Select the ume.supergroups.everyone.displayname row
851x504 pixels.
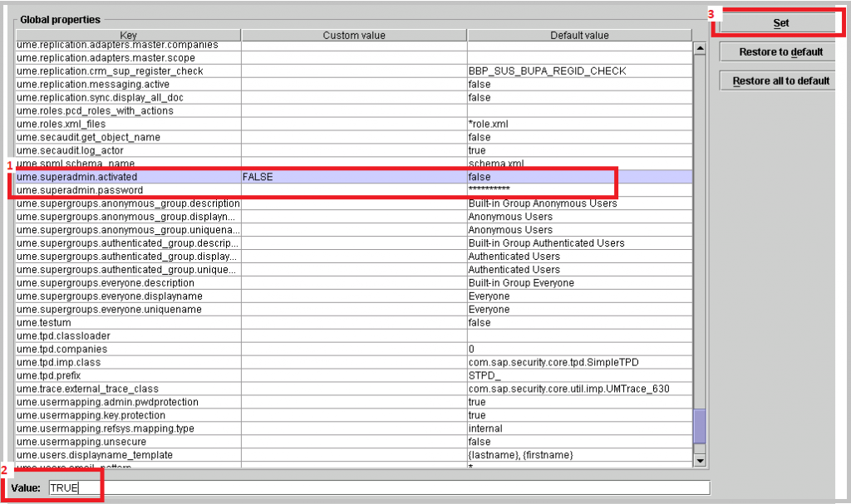125,296
